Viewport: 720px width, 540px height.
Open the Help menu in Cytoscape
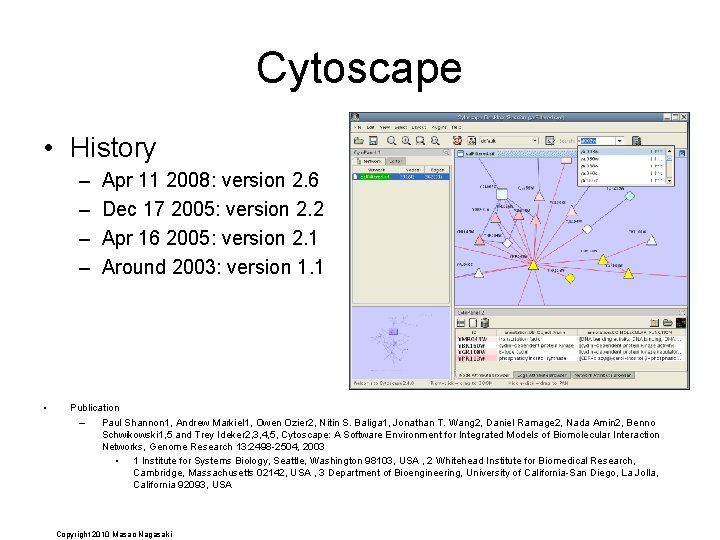(x=456, y=127)
